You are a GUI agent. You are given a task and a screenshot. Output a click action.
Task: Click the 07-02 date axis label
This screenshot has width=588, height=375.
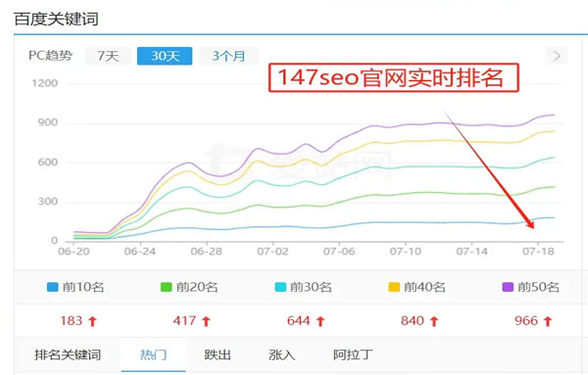[x=272, y=252]
